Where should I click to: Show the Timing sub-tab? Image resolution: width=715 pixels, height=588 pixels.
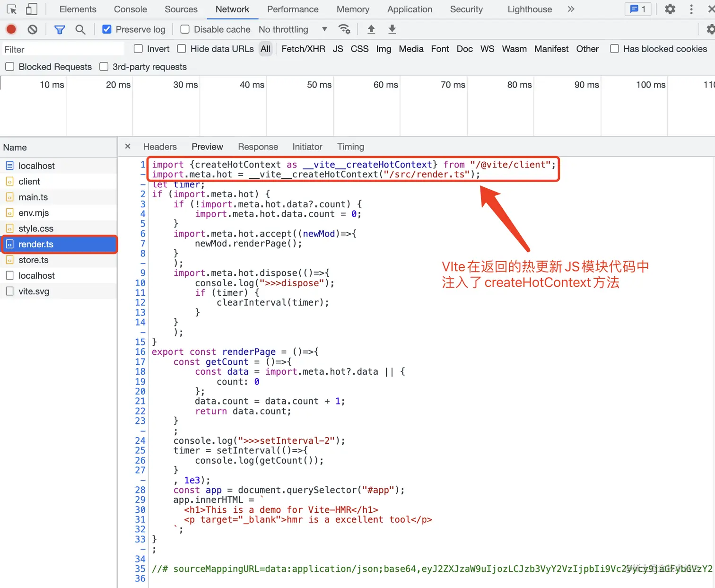[x=350, y=147]
